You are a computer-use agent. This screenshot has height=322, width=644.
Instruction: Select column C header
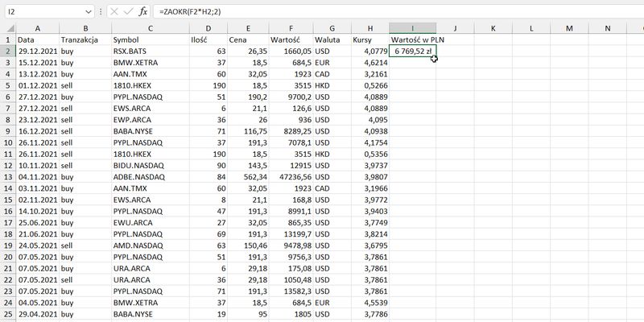[x=149, y=28]
